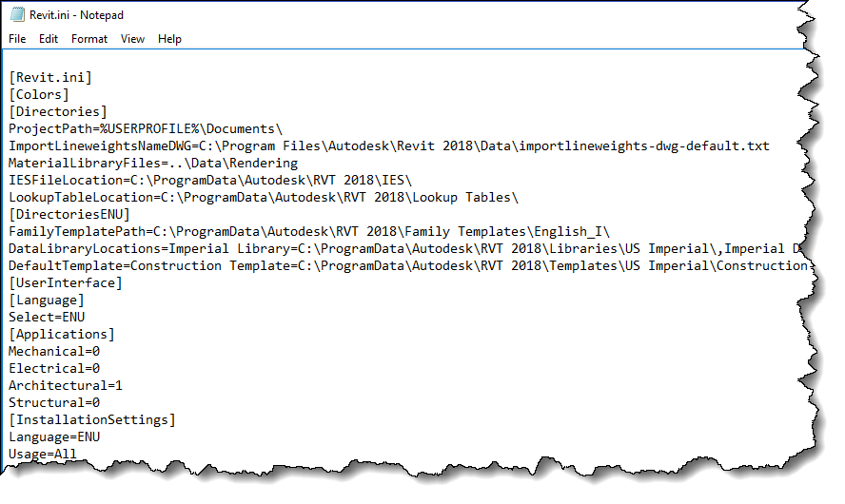
Task: Click the Architectural=1 line
Action: [66, 386]
